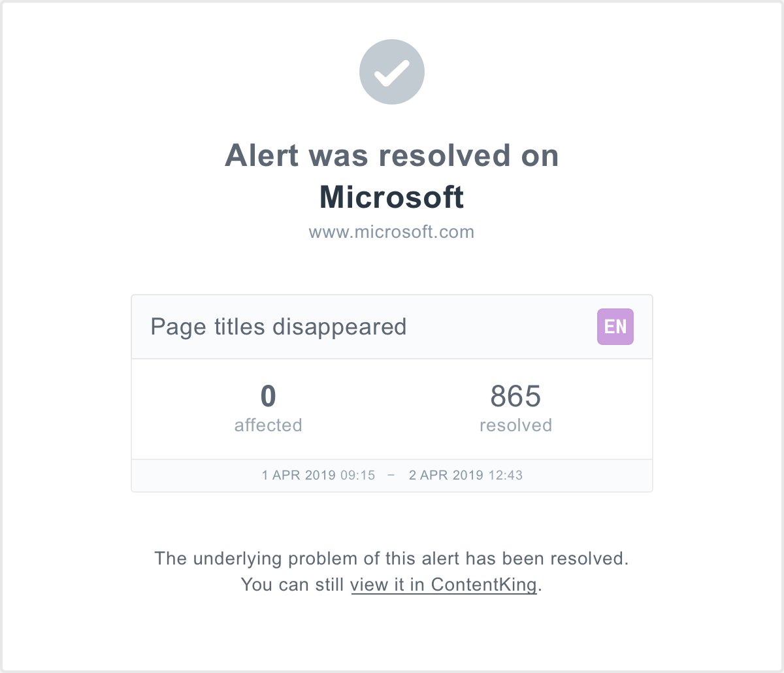Open the view it in ContentKing link
The width and height of the screenshot is (784, 673).
click(444, 584)
